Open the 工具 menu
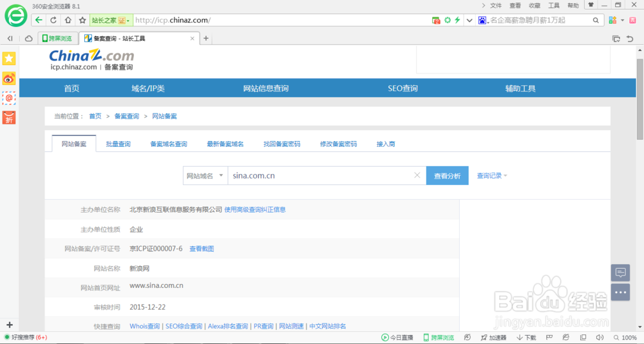644x344 pixels. (x=554, y=5)
